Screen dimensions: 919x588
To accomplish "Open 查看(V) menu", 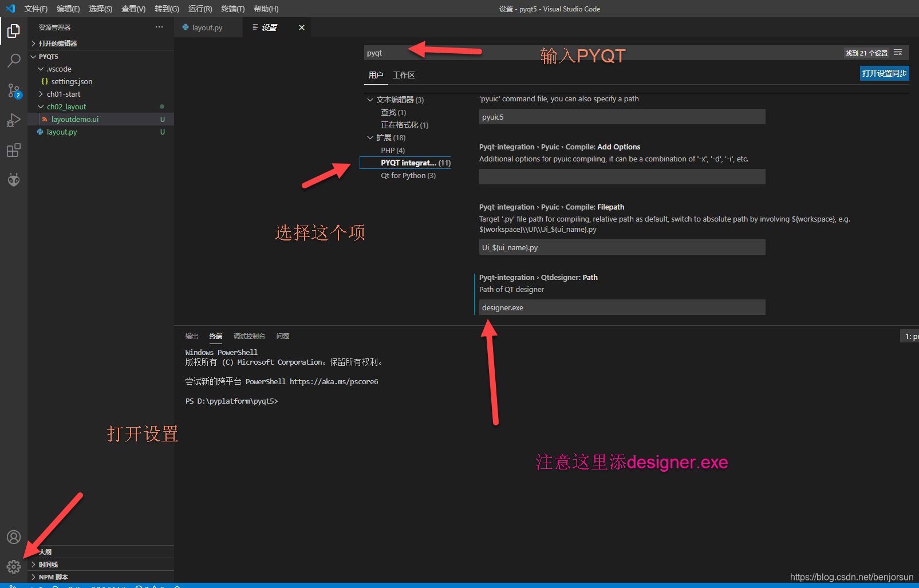I will [x=133, y=9].
